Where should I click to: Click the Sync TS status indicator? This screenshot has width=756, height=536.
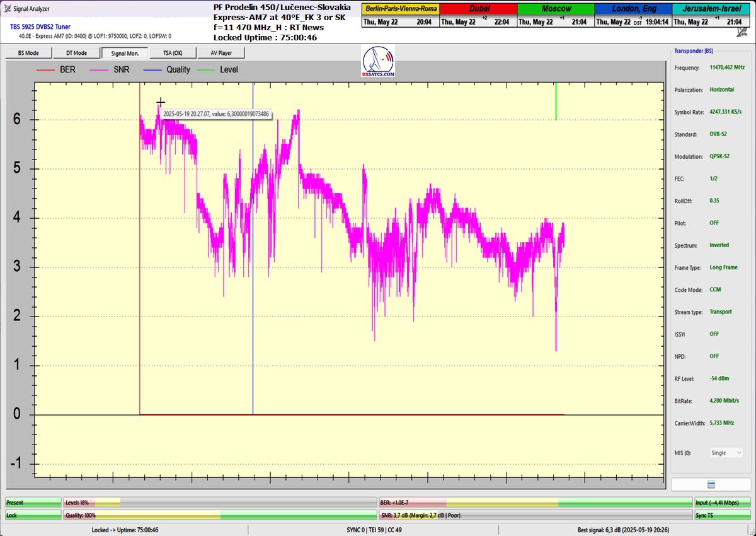[723, 515]
